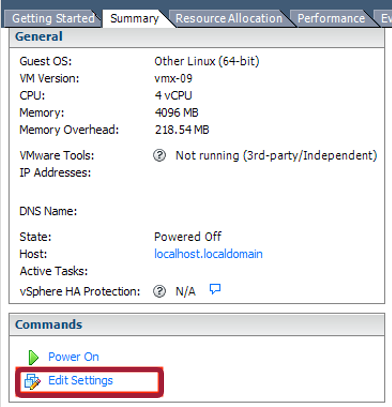Click the vSphere HA Protection question mark icon

pyautogui.click(x=159, y=291)
